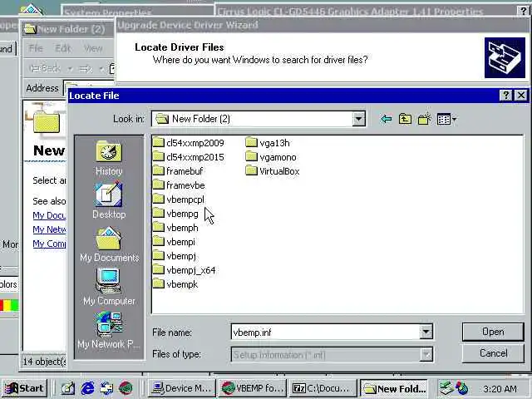Image resolution: width=532 pixels, height=399 pixels.
Task: Click the File name input field
Action: pos(325,332)
